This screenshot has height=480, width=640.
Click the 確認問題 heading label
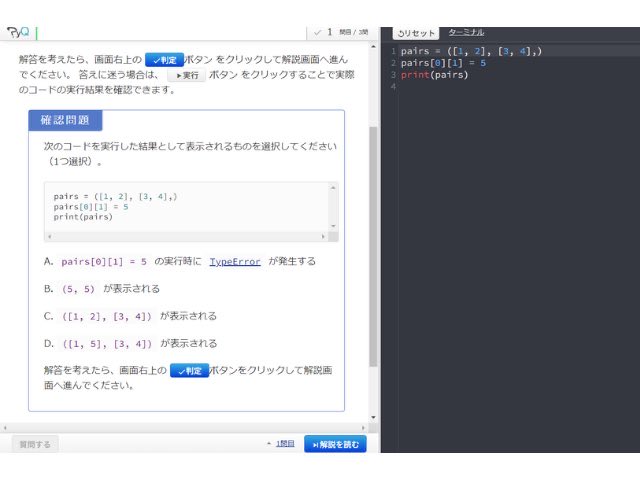65,120
